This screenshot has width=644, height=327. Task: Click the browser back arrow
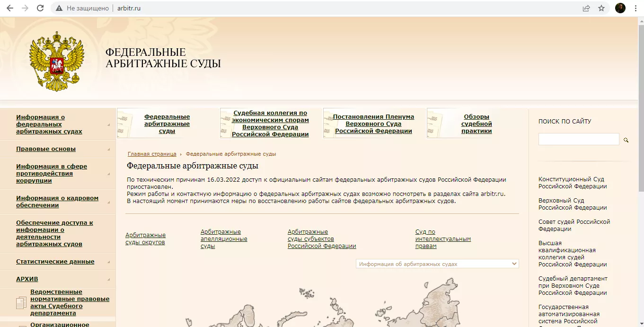tap(10, 8)
